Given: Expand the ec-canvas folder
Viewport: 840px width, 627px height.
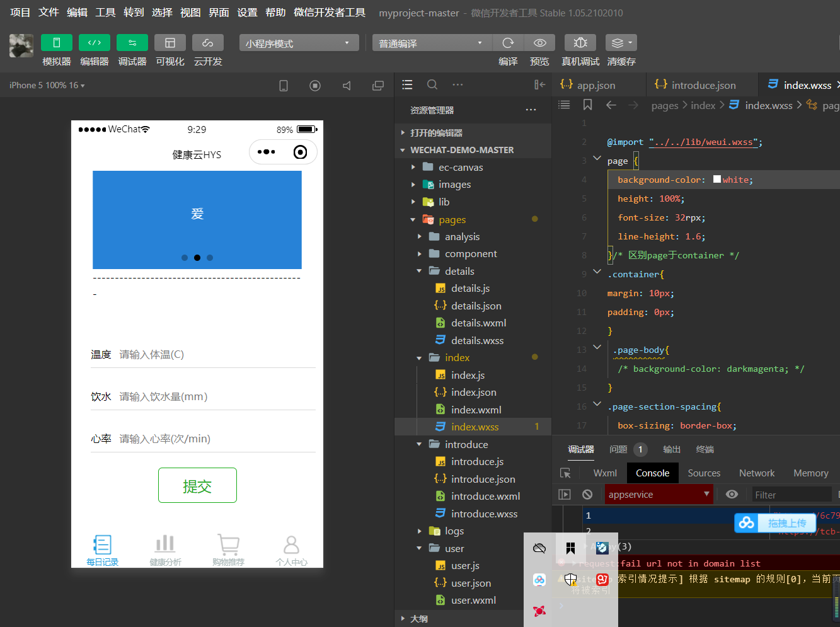Looking at the screenshot, I should [x=473, y=167].
